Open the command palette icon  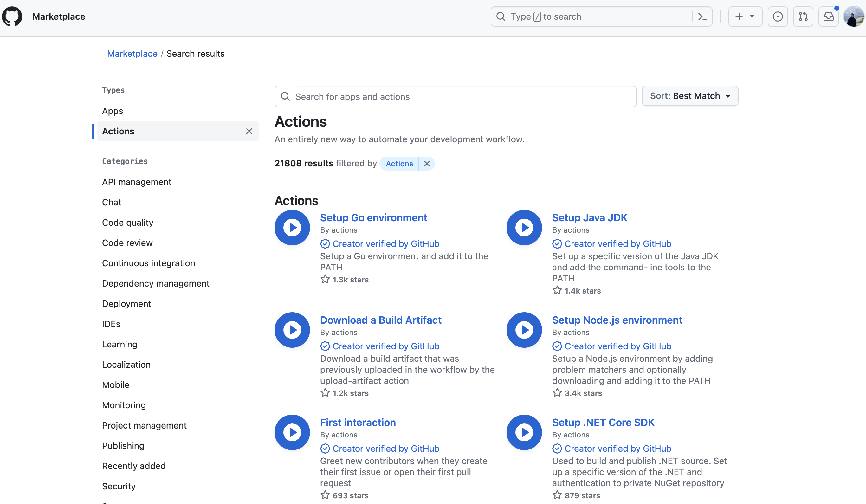pyautogui.click(x=702, y=16)
